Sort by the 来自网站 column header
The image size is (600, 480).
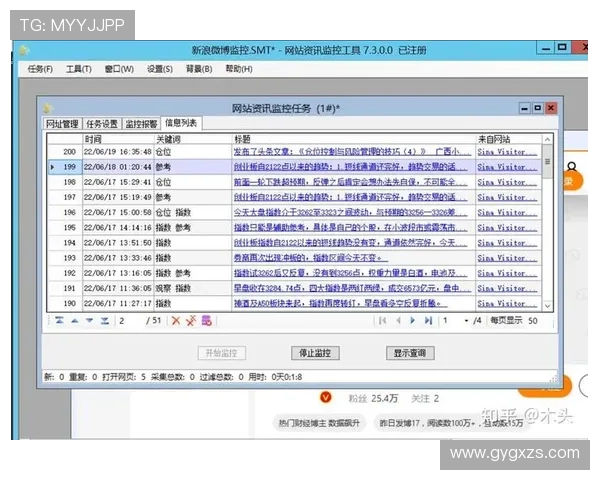(509, 139)
